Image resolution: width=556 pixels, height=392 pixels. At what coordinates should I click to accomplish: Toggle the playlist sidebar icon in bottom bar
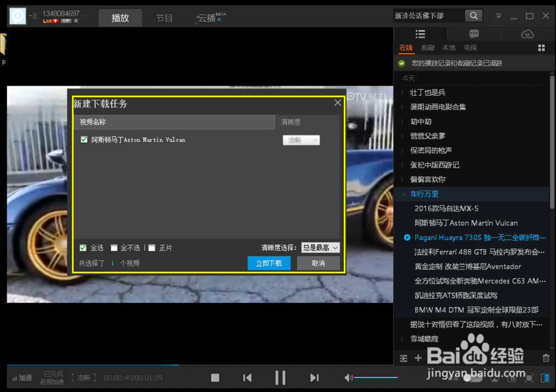click(545, 378)
